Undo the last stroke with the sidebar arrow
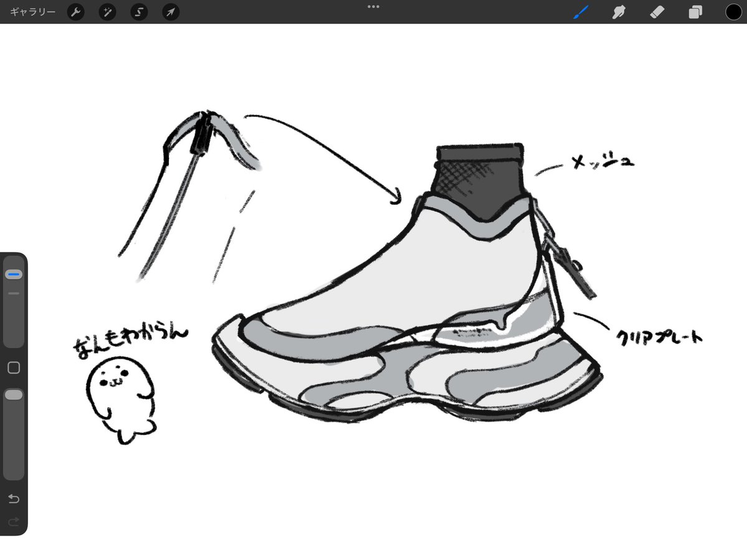Image resolution: width=747 pixels, height=560 pixels. 13,499
